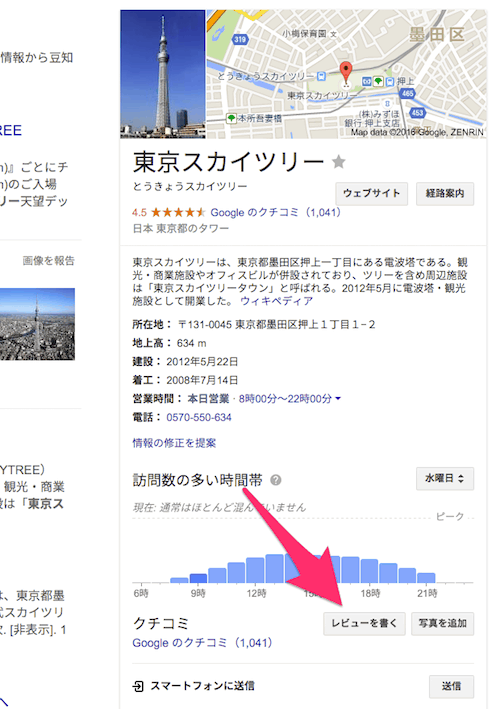Expand the 8時00分〜22時00分 business hours dropdown
Viewport: 500px width, 709px height.
[289, 399]
